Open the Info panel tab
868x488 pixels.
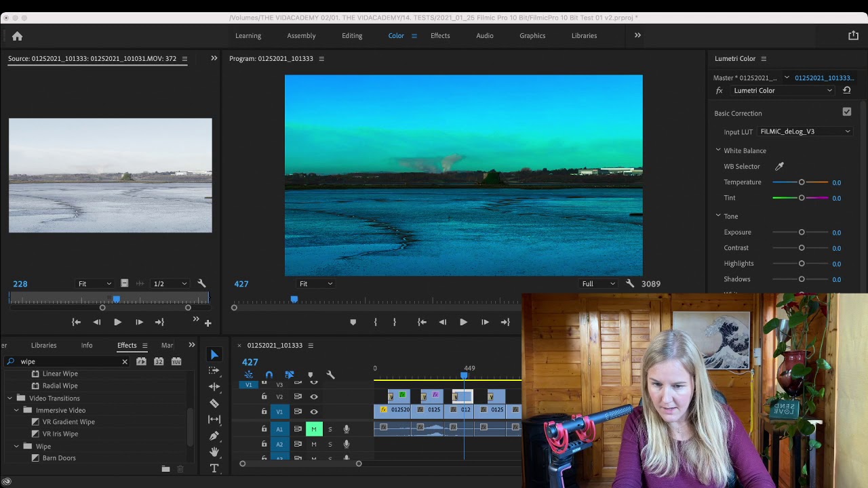pyautogui.click(x=87, y=345)
